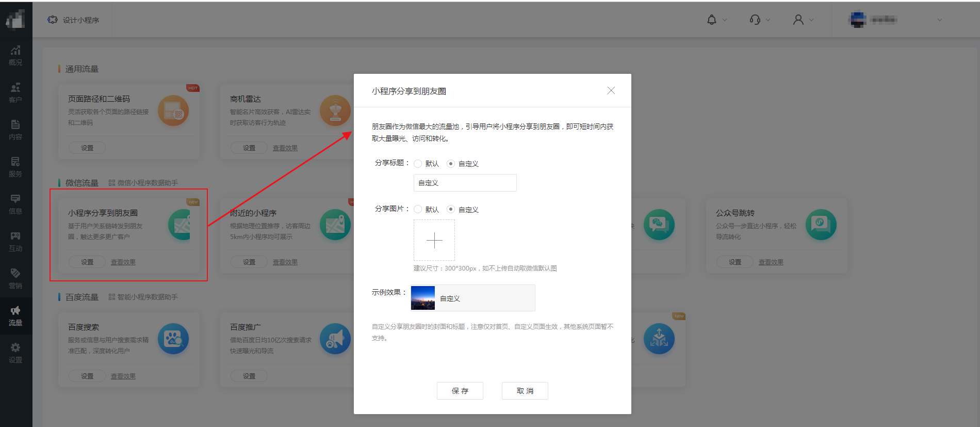The width and height of the screenshot is (980, 427).
Task: Open the customer support headset menu
Action: coord(755,20)
